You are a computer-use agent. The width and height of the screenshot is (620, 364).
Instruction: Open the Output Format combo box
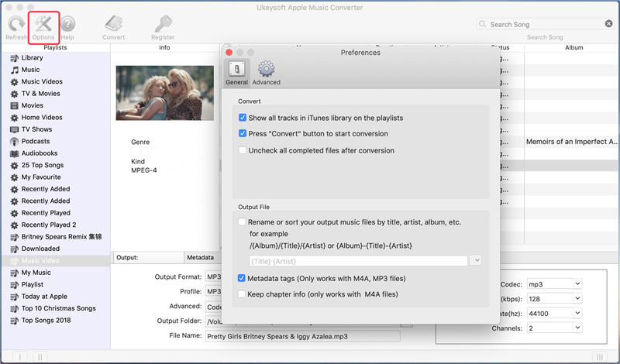(x=214, y=276)
